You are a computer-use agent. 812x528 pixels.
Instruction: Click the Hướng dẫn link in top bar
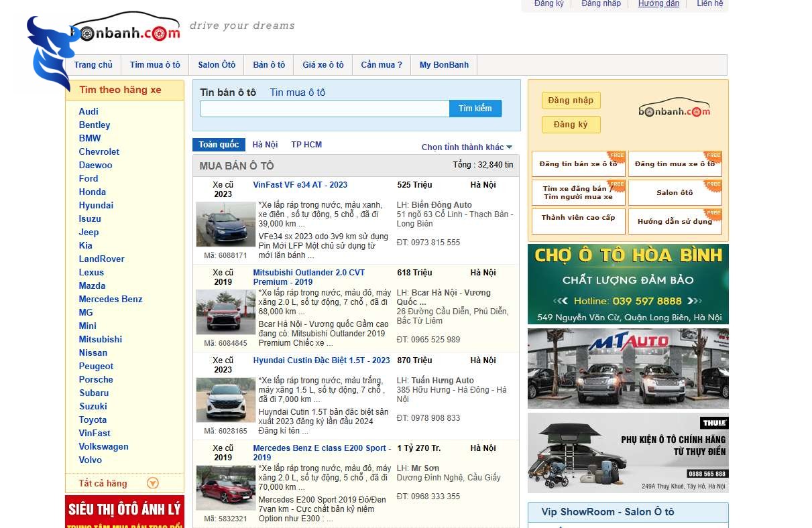658,3
